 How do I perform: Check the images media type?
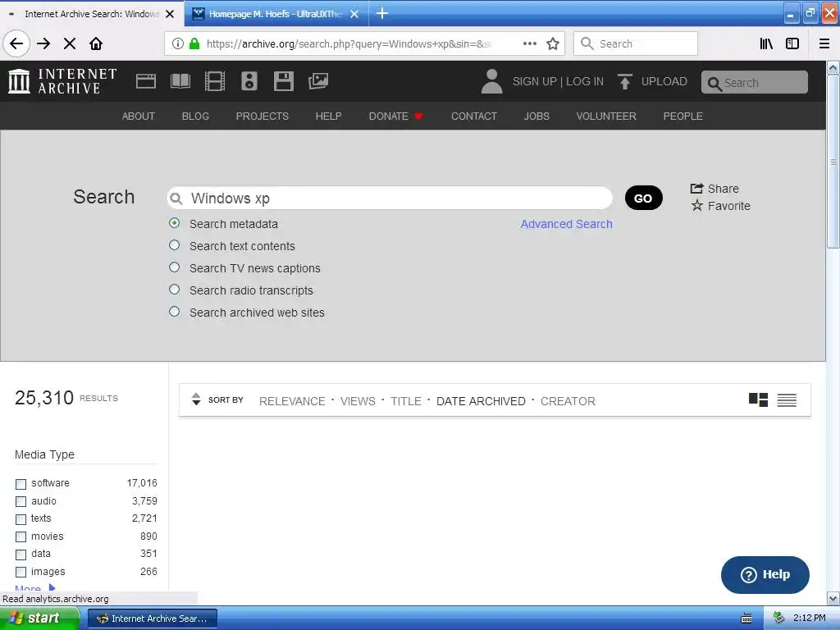coord(21,572)
